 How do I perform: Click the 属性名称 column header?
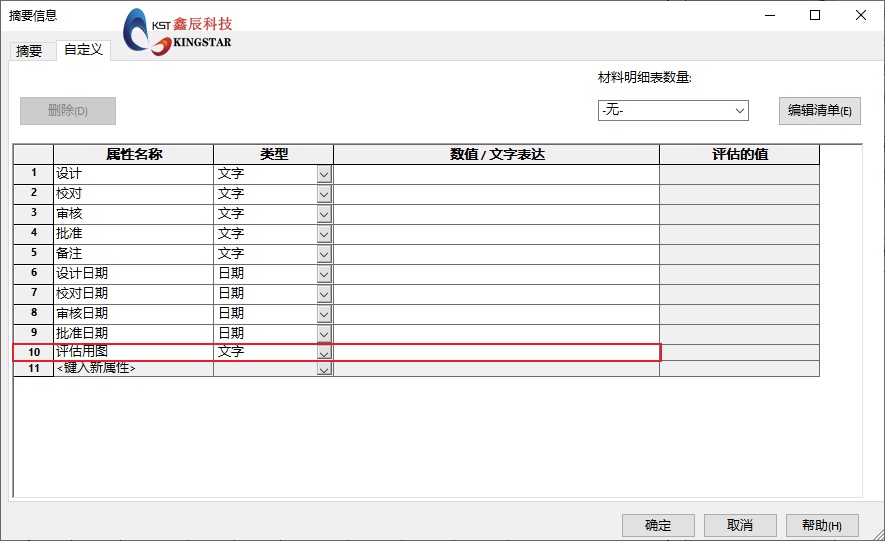click(133, 154)
